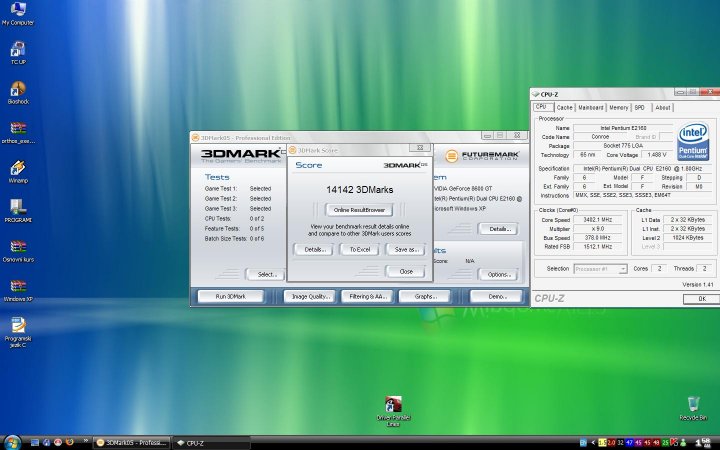This screenshot has height=450, width=720.
Task: Click the 14142 3DMarks score text
Action: pos(360,190)
